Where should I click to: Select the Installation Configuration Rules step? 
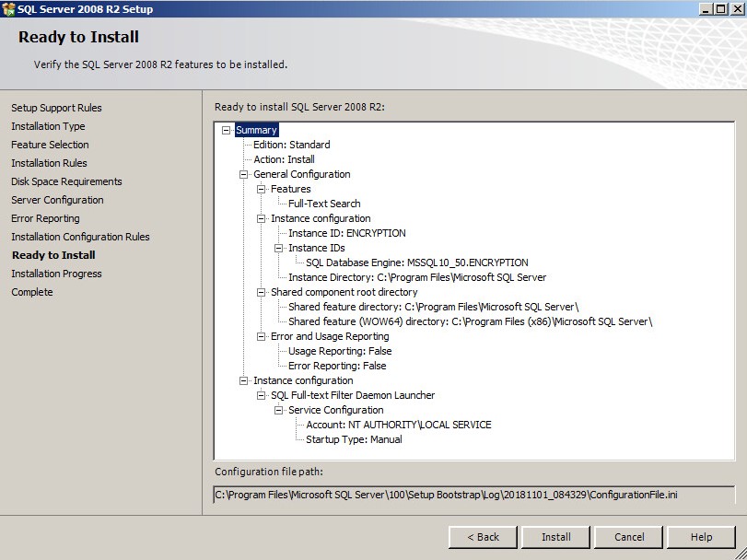click(x=80, y=237)
